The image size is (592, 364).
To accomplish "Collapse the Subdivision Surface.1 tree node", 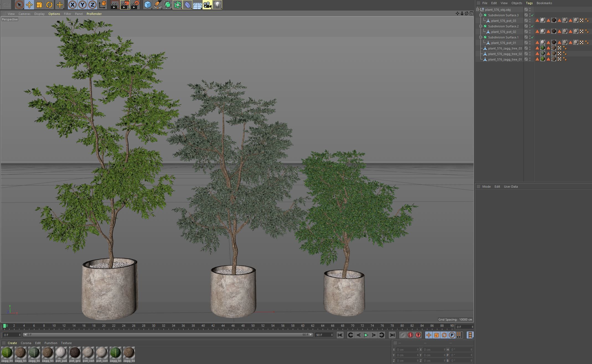I will [481, 37].
